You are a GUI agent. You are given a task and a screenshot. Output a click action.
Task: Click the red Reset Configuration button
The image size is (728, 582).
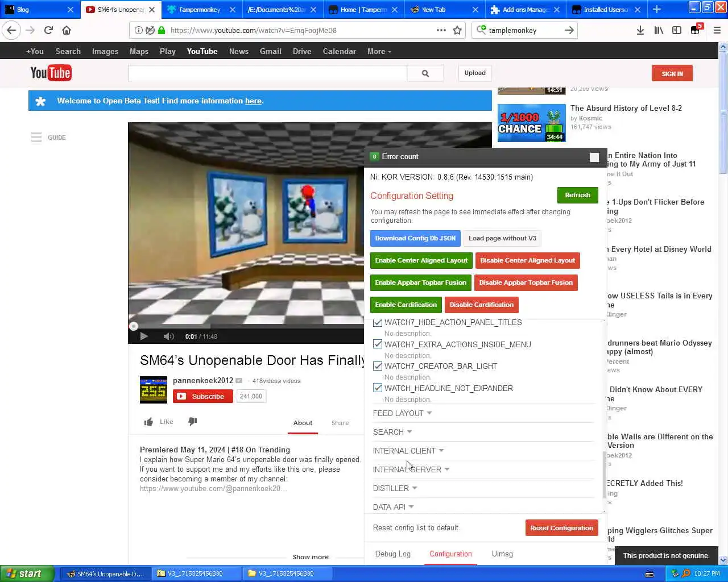(x=561, y=528)
